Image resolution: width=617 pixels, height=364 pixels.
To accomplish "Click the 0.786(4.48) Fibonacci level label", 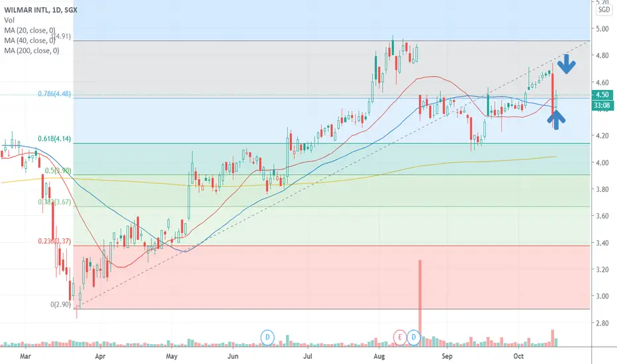I will click(x=54, y=94).
